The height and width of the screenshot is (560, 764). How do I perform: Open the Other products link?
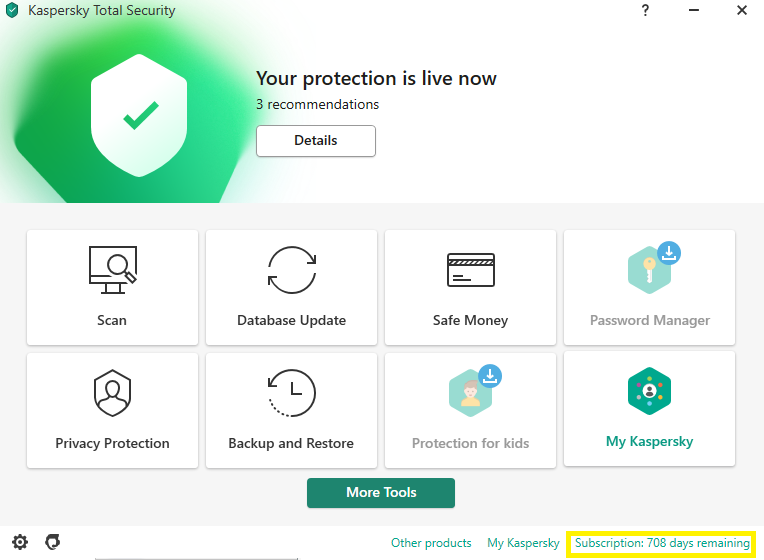tap(431, 543)
